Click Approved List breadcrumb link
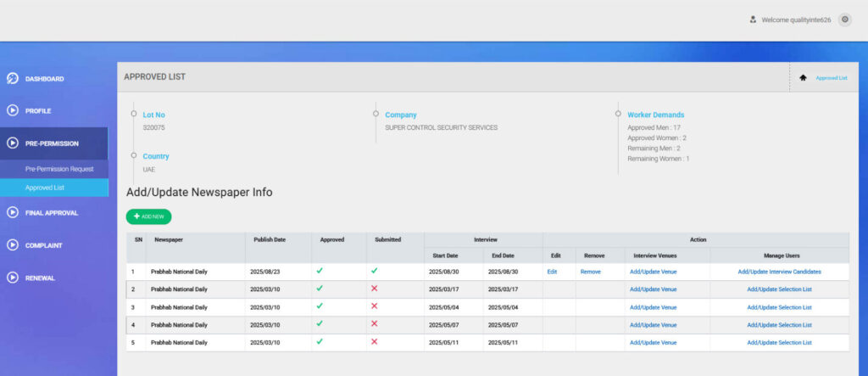Image resolution: width=868 pixels, height=376 pixels. [831, 77]
